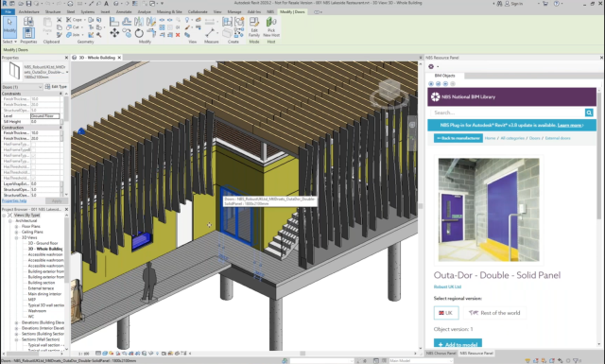Click the Move tool icon
The width and height of the screenshot is (605, 364).
point(114,33)
